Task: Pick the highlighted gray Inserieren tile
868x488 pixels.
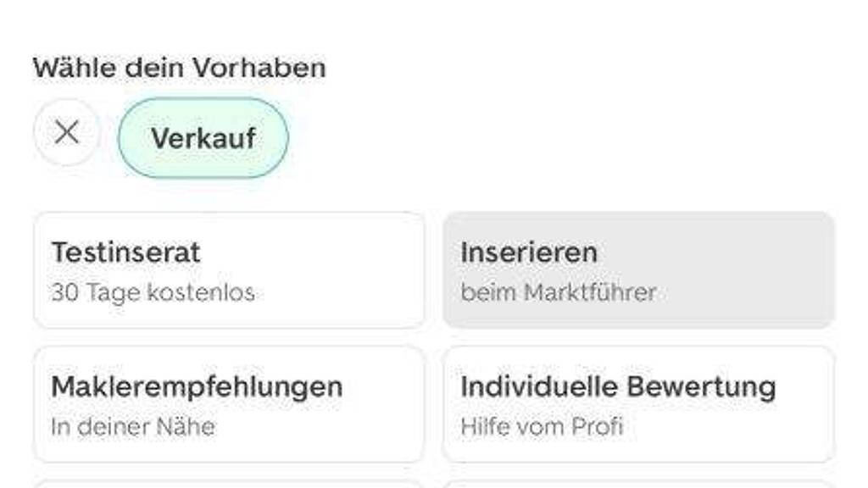Action: (x=638, y=270)
